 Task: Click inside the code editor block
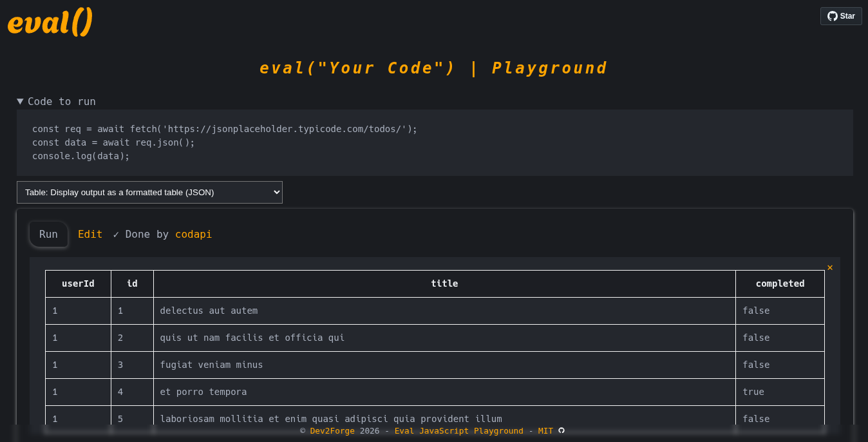[435, 142]
